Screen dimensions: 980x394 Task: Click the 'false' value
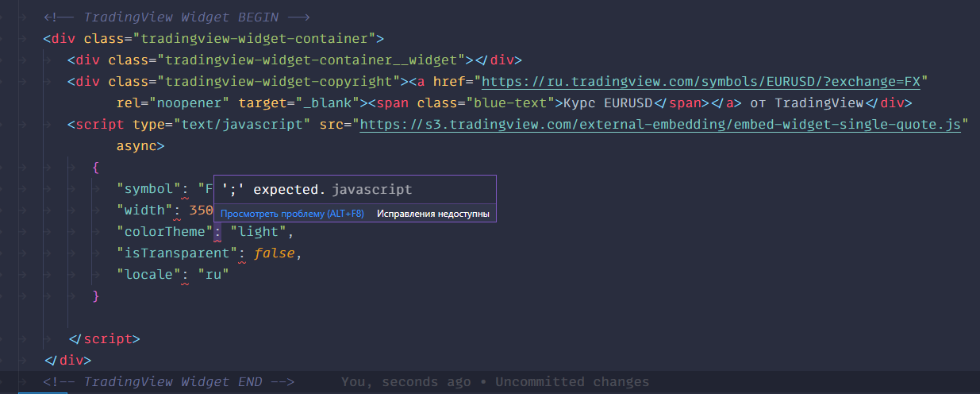pyautogui.click(x=275, y=253)
